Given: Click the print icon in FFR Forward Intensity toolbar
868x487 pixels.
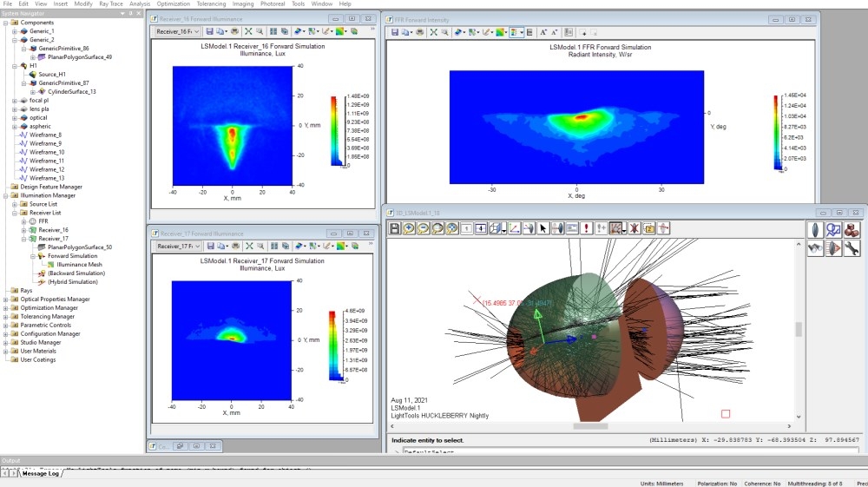Looking at the screenshot, I should pyautogui.click(x=418, y=32).
